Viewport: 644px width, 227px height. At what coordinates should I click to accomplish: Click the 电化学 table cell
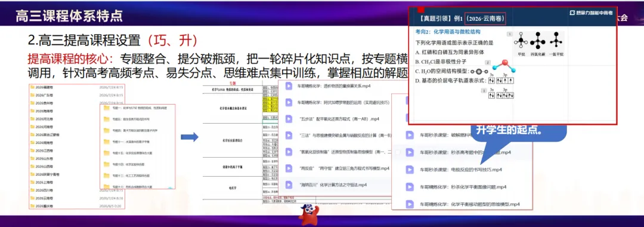[x=232, y=188]
